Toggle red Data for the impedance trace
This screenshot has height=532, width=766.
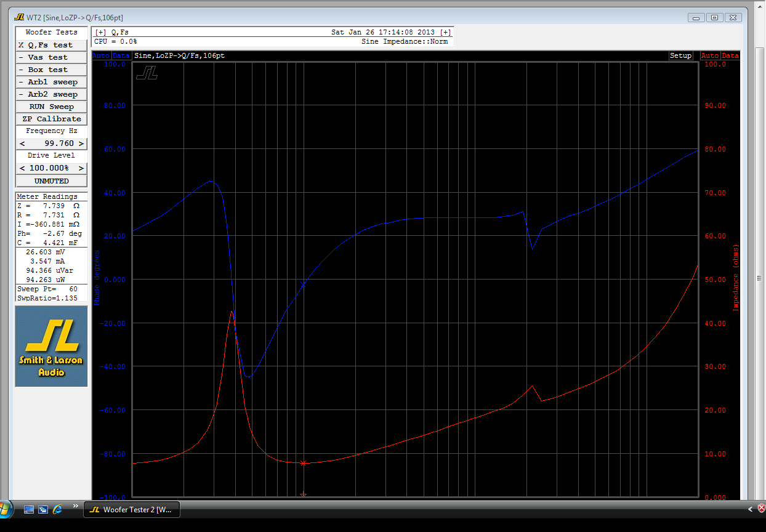click(x=730, y=55)
